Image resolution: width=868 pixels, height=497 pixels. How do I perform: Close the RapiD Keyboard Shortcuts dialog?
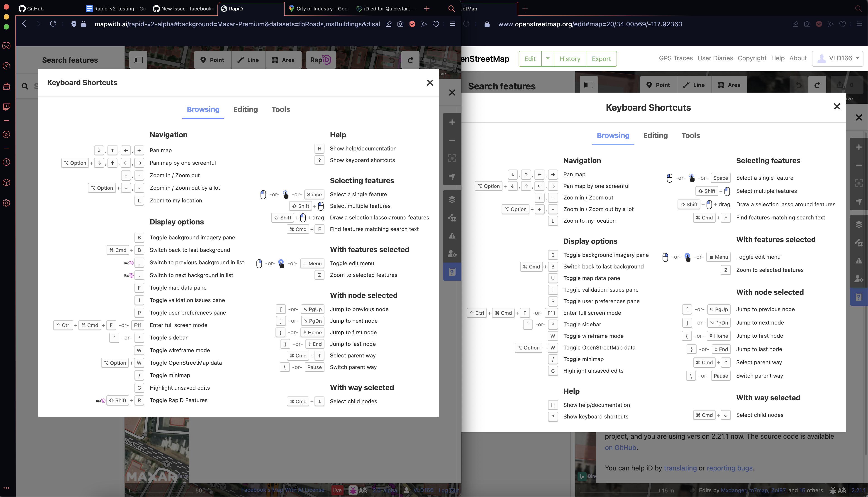tap(430, 83)
